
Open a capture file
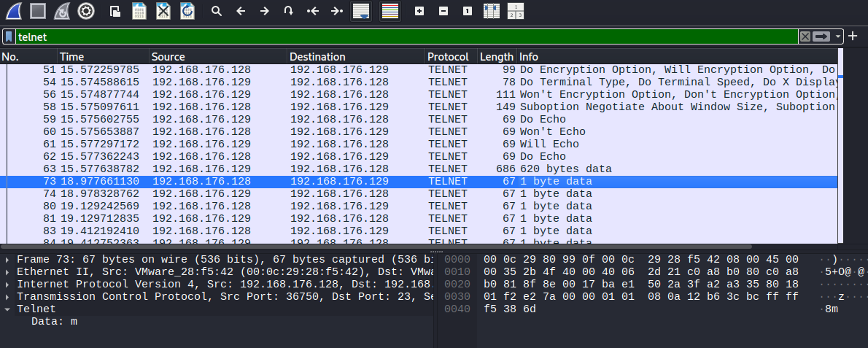click(115, 11)
